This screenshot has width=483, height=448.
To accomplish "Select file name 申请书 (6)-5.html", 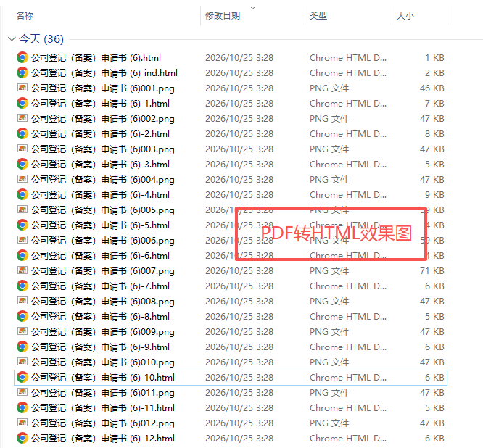I will tap(100, 225).
